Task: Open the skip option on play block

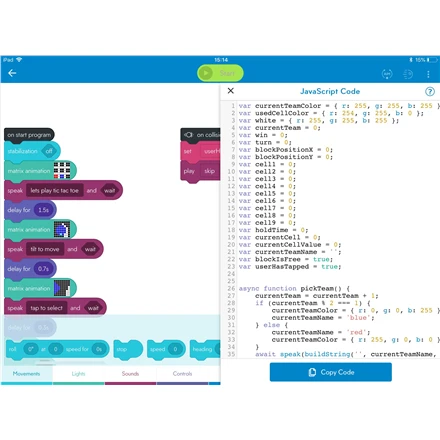Action: (210, 171)
